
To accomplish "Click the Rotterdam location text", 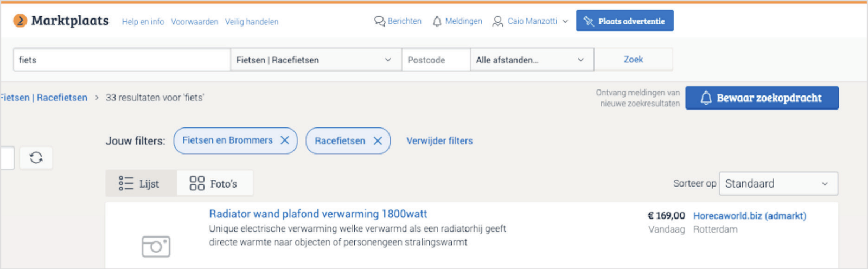I will click(x=715, y=229).
